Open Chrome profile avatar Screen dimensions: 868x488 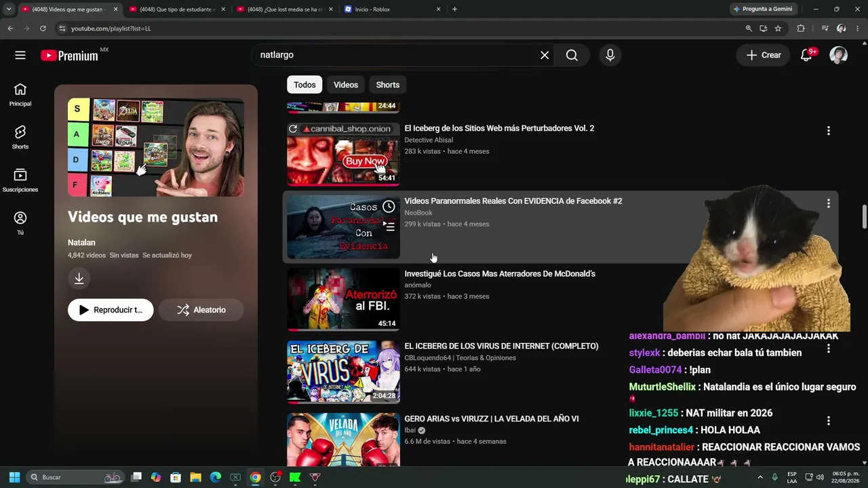tap(842, 28)
